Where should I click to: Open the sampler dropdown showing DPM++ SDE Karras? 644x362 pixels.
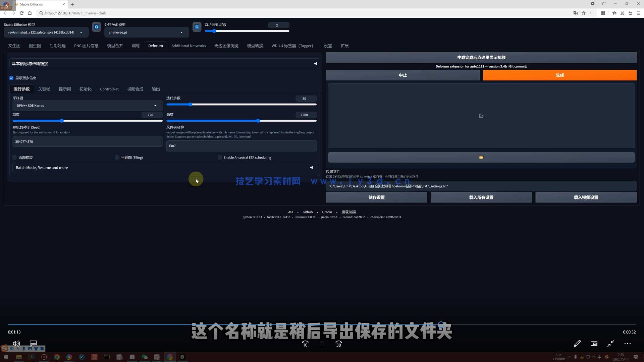87,105
